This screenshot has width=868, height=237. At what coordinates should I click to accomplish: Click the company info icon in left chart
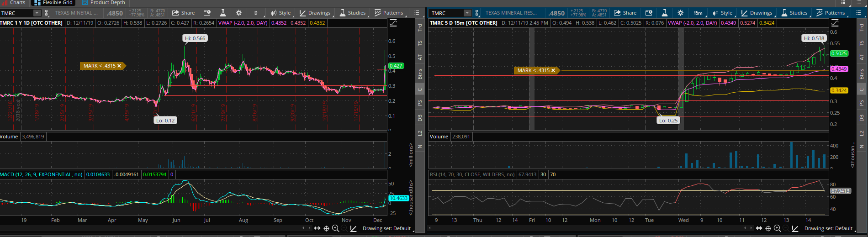207,13
